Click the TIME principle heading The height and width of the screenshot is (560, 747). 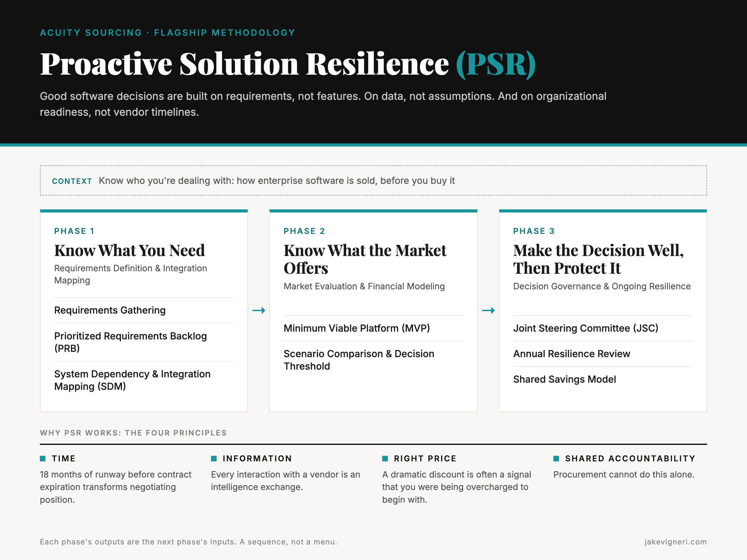pyautogui.click(x=63, y=458)
